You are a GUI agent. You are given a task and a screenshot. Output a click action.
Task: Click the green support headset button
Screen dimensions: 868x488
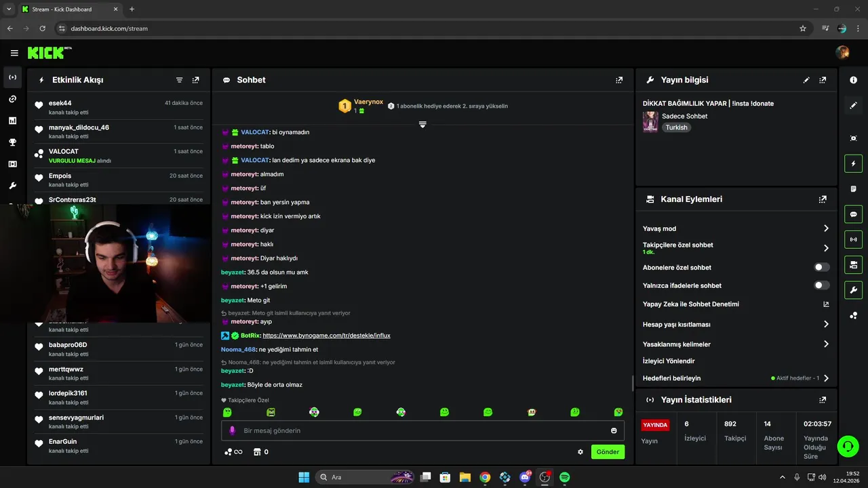point(848,446)
